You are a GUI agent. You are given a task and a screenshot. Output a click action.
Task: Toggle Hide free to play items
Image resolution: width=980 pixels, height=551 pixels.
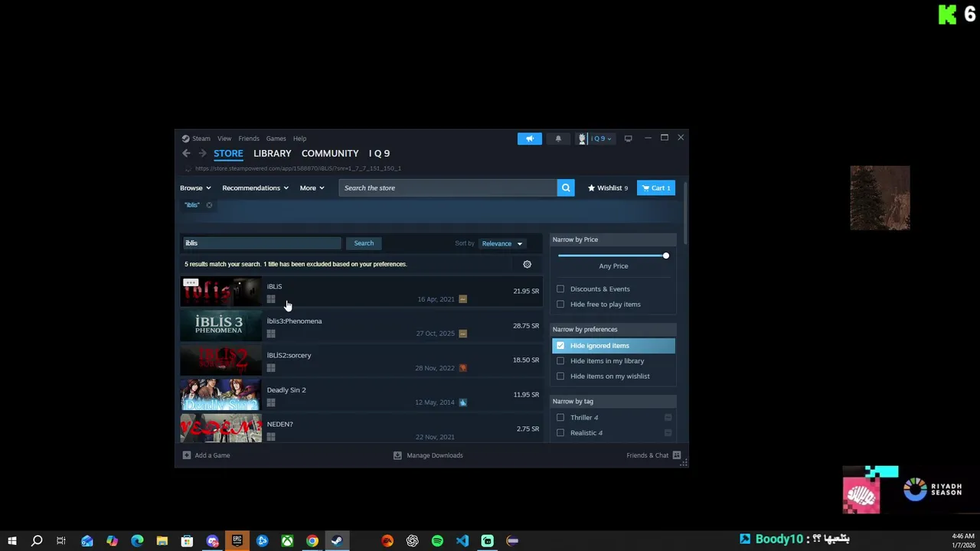(560, 305)
